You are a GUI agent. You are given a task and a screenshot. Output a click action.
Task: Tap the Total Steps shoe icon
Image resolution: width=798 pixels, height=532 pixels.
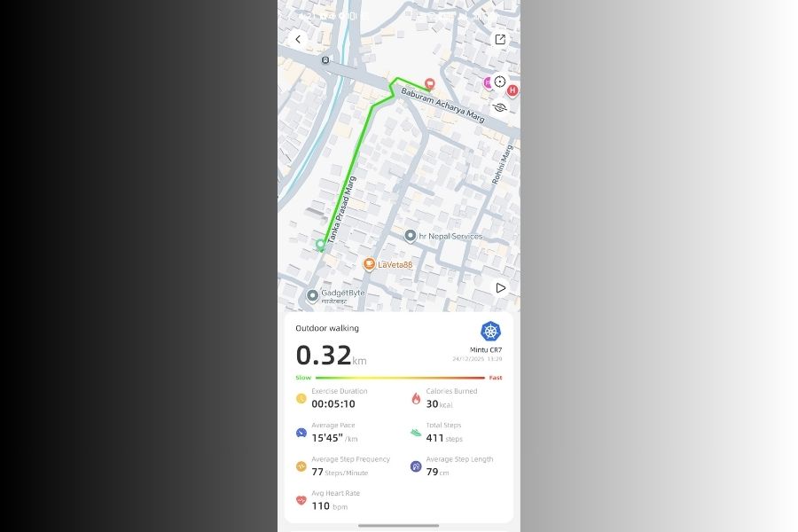tap(416, 433)
